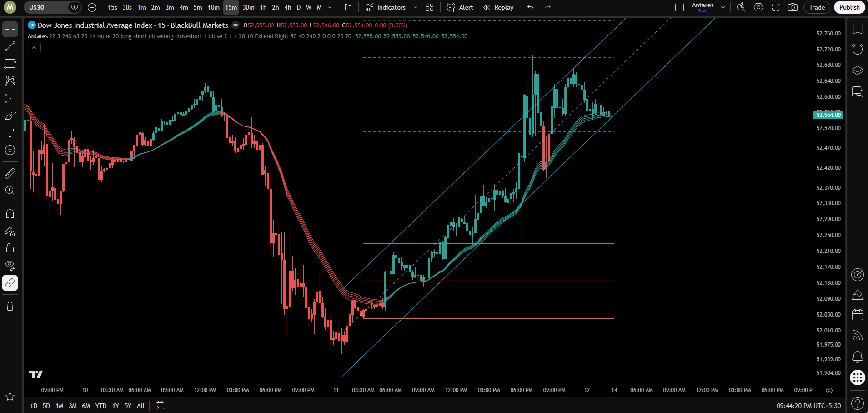The image size is (868, 413).
Task: Open the Indicators dialog
Action: 386,7
